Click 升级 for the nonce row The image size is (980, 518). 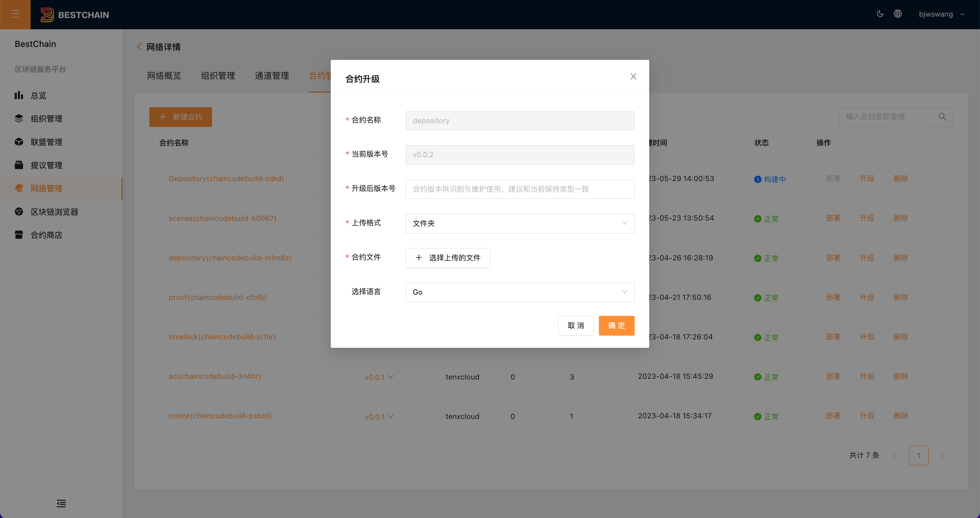click(x=867, y=416)
